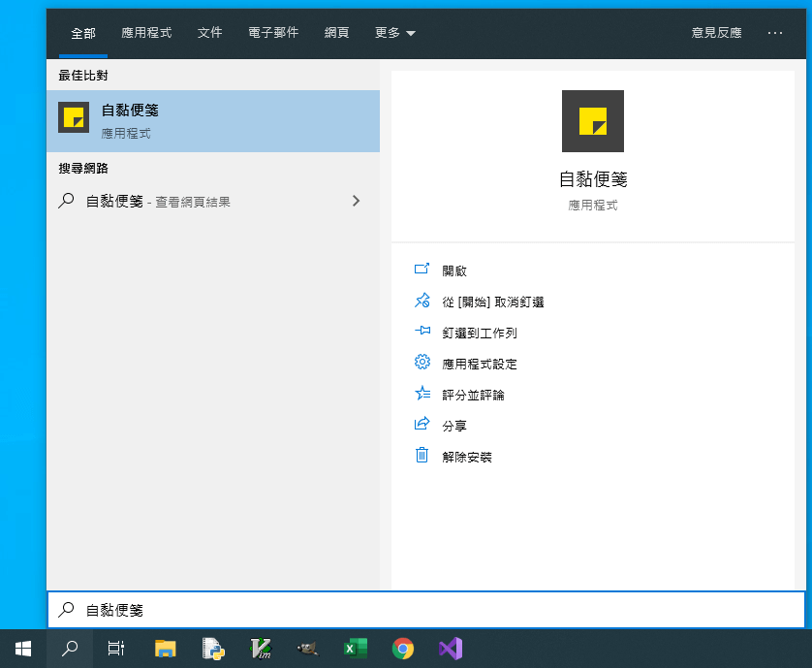Switch to the 全部 tab
The height and width of the screenshot is (668, 812).
click(x=83, y=33)
